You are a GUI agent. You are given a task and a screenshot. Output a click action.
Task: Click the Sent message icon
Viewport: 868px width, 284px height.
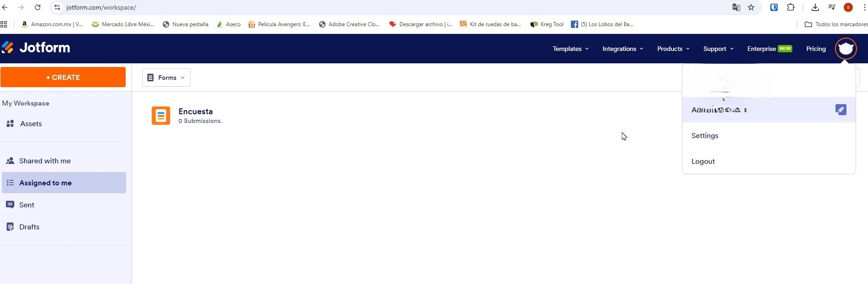[x=10, y=205]
